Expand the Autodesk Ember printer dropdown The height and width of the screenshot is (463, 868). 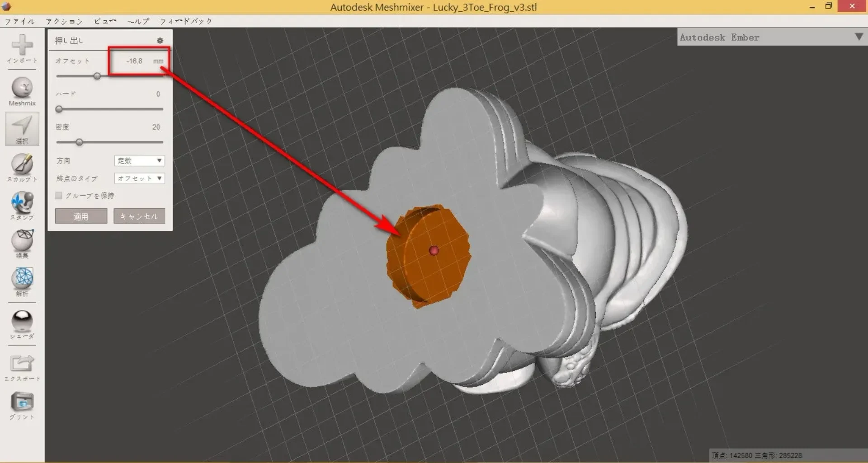pos(859,37)
